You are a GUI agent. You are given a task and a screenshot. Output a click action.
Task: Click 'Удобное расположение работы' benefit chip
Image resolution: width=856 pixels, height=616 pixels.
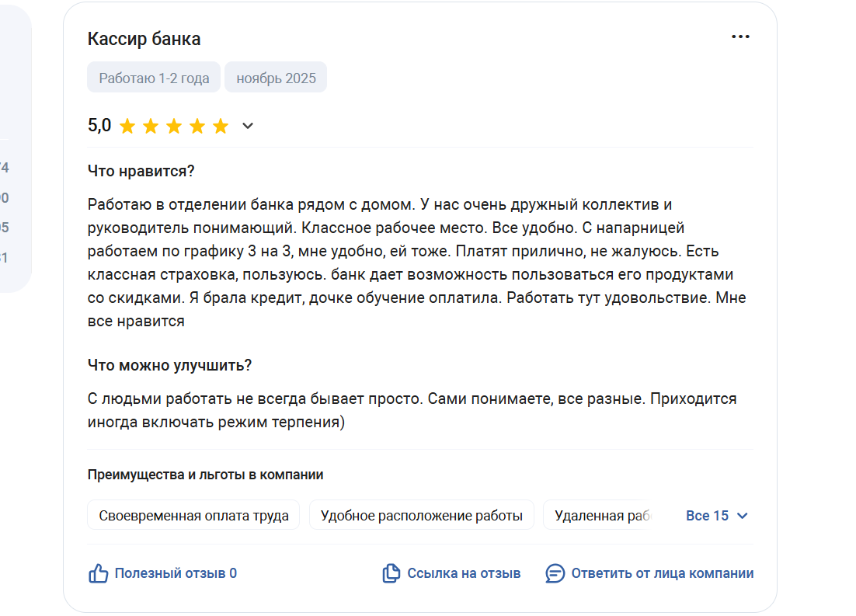[422, 516]
